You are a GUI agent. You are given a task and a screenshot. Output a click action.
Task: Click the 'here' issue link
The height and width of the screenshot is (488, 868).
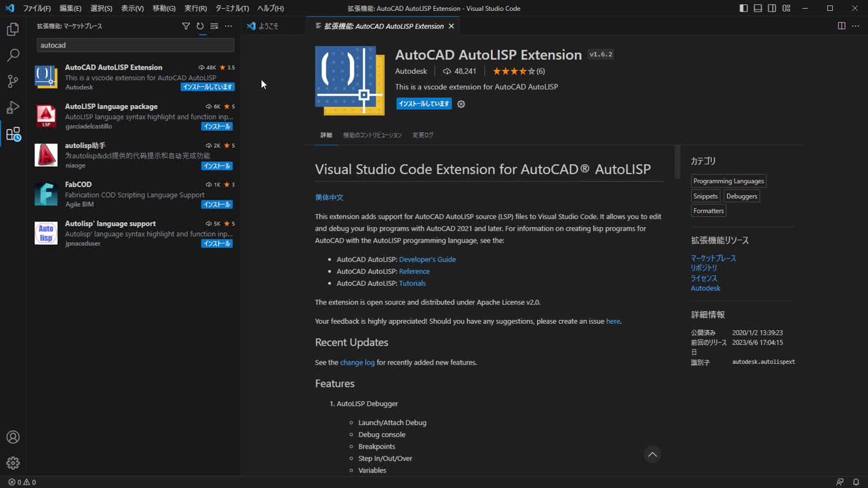613,321
